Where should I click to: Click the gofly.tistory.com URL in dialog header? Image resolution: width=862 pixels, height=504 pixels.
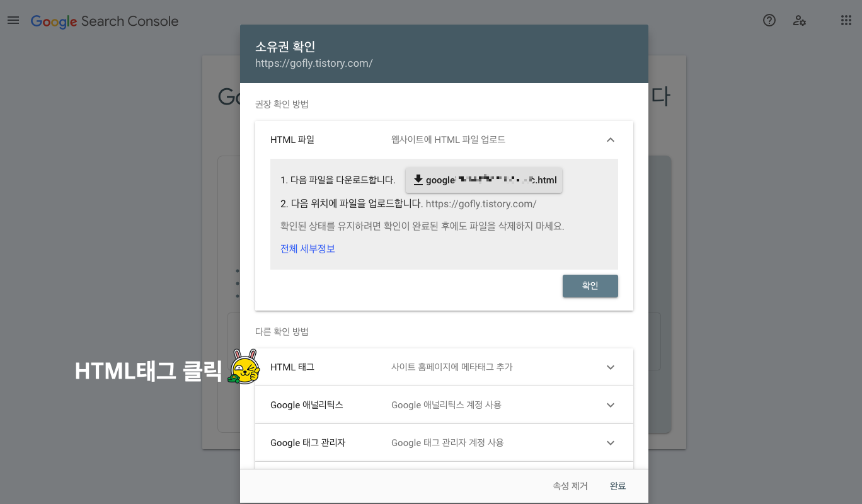click(x=314, y=64)
